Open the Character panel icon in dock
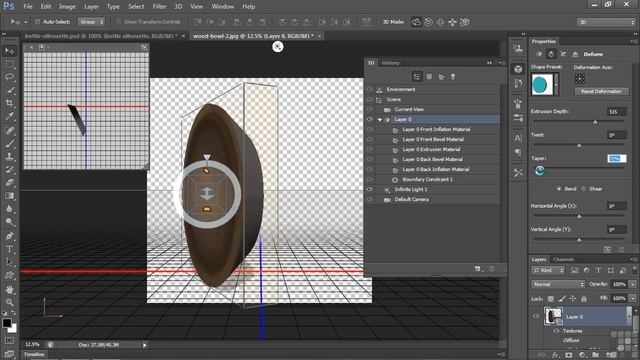Screen dimensions: 640x360 click(x=518, y=138)
